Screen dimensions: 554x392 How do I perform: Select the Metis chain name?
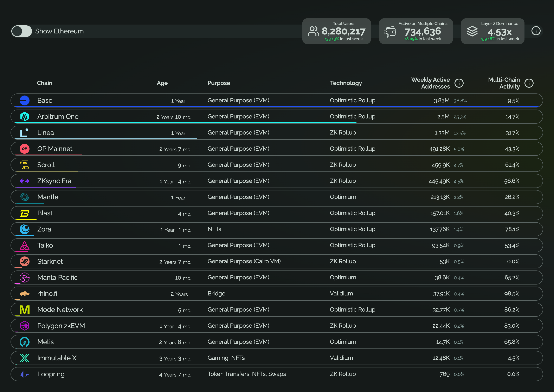[46, 342]
